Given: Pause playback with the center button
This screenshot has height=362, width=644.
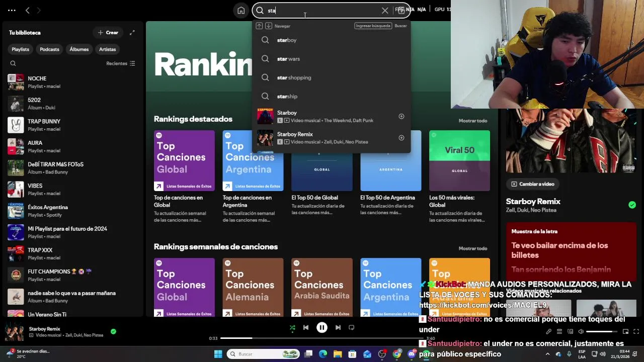Looking at the screenshot, I should 322,328.
